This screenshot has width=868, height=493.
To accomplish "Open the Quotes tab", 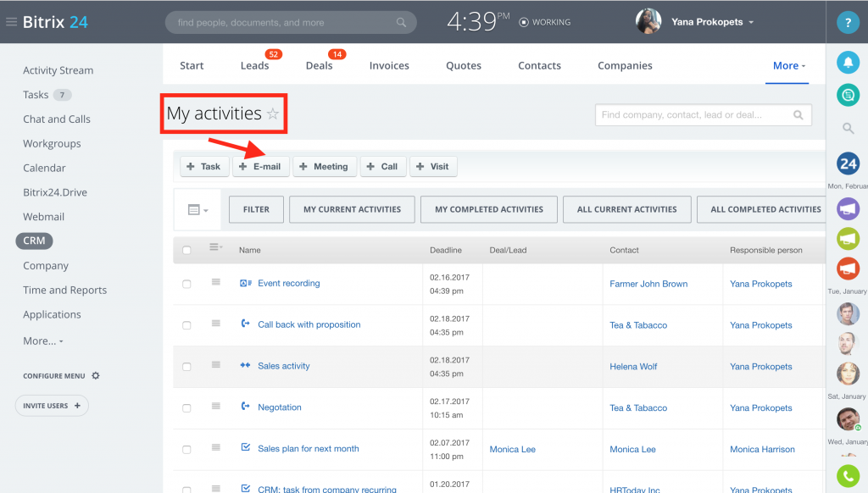I will click(464, 66).
